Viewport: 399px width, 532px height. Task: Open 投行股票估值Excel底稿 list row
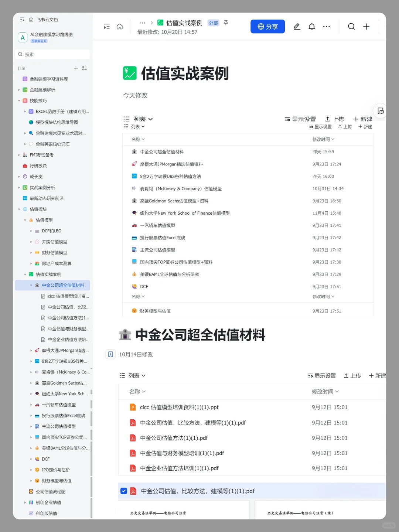coord(248,238)
